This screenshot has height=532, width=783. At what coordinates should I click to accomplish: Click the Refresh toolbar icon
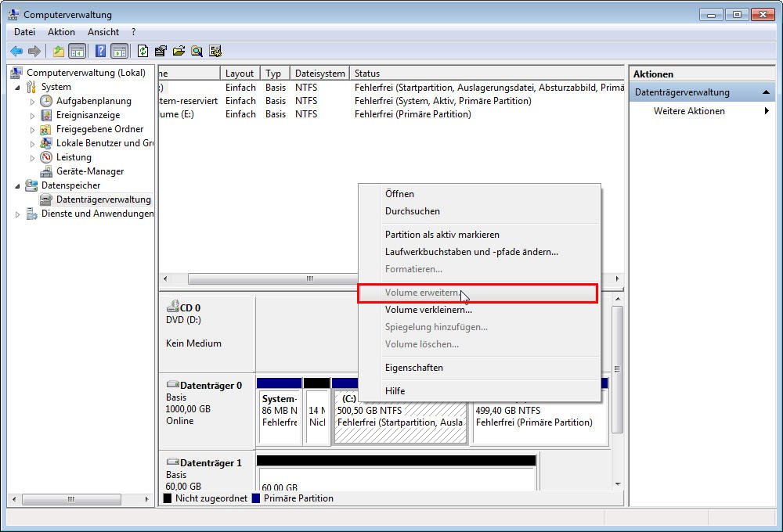pos(143,51)
